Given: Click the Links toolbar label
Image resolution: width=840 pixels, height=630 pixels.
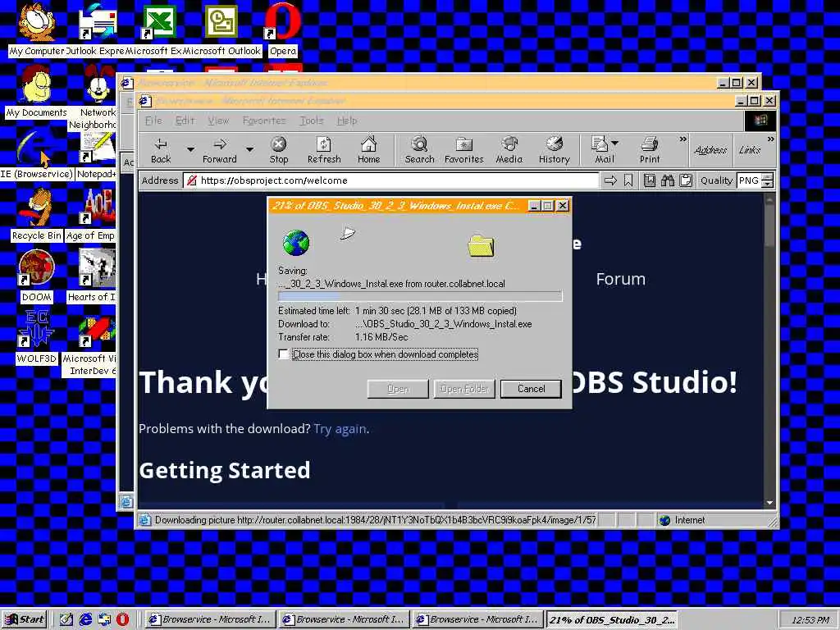Looking at the screenshot, I should (749, 150).
